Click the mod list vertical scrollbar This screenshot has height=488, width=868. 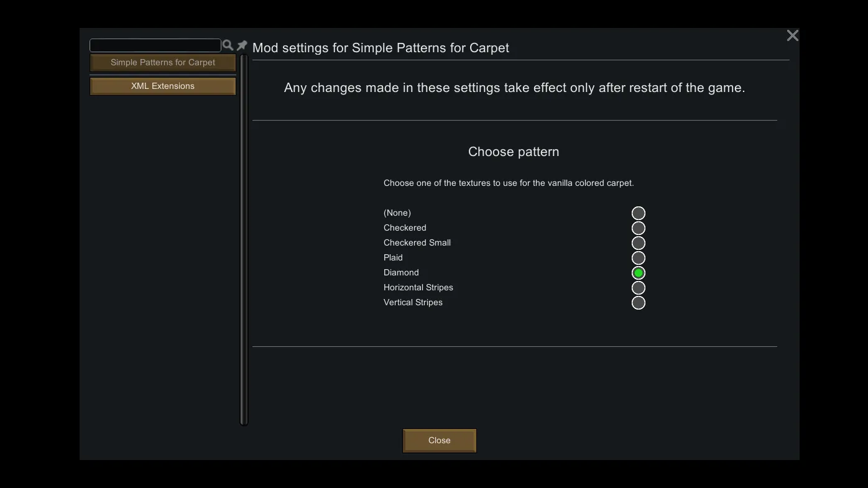click(x=244, y=239)
